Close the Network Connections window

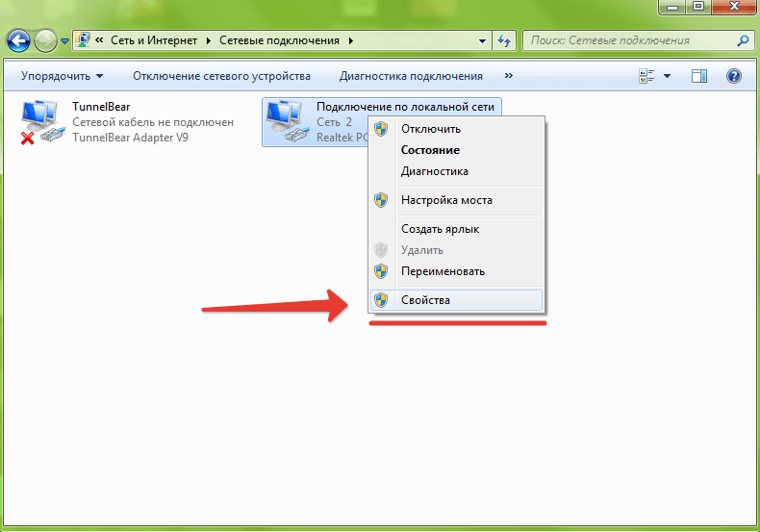(733, 7)
